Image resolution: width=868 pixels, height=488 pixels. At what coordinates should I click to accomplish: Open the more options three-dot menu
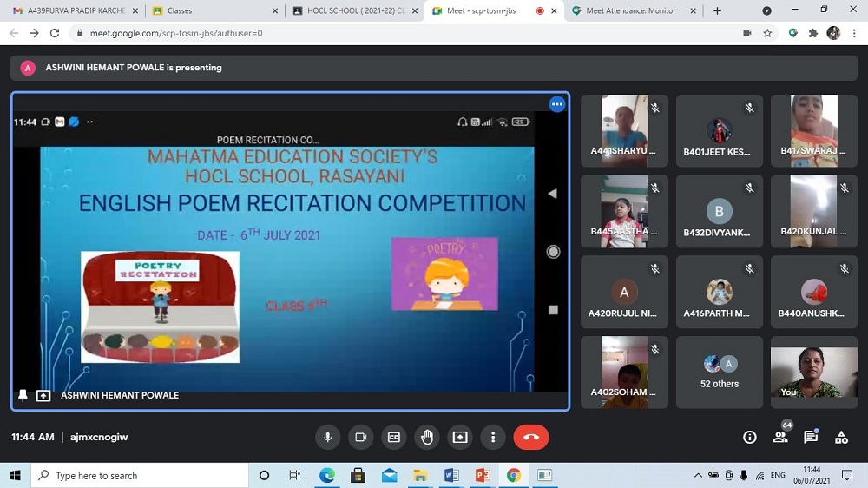[492, 437]
